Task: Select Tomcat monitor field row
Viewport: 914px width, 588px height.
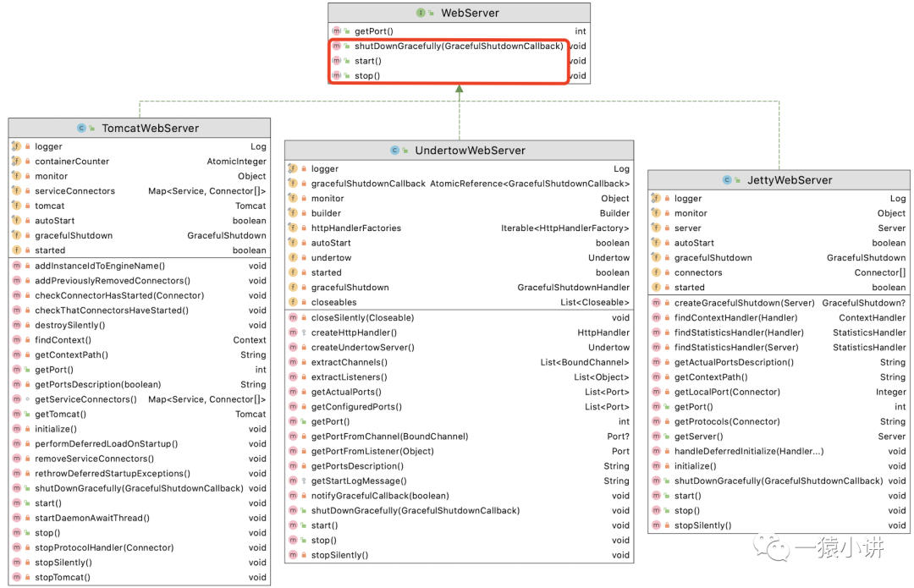Action: (140, 176)
